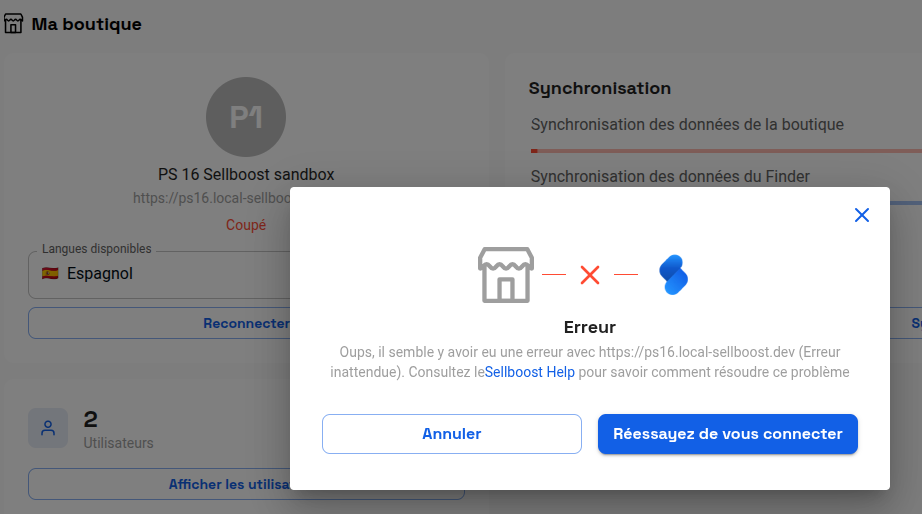This screenshot has height=514, width=922.
Task: Open the Langues disponibles field
Action: (159, 275)
